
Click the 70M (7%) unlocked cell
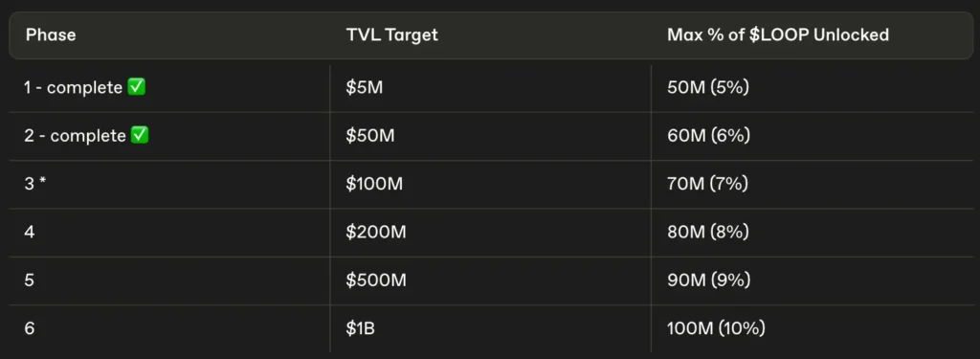tap(812, 185)
